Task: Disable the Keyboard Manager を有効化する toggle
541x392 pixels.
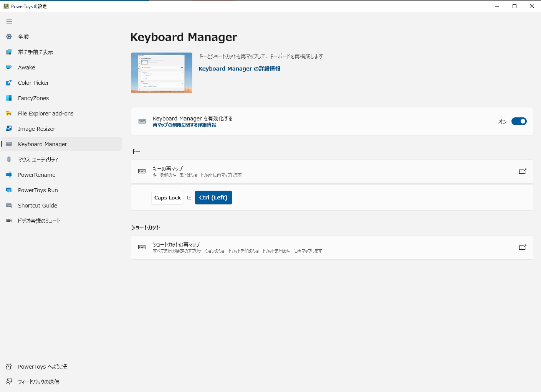Action: tap(519, 121)
